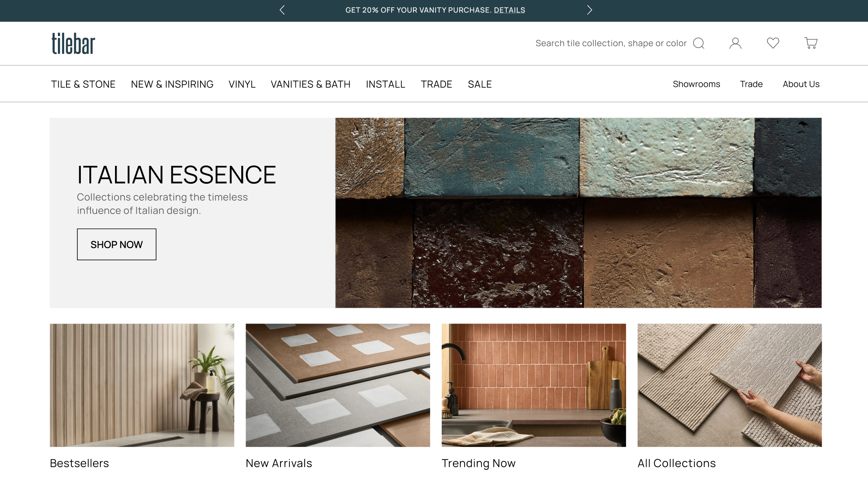Go to the Sale section
This screenshot has height=501, width=868.
(x=479, y=84)
